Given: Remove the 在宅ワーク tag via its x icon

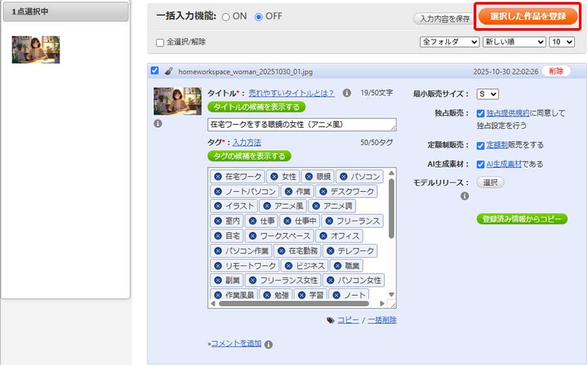Looking at the screenshot, I should 218,177.
